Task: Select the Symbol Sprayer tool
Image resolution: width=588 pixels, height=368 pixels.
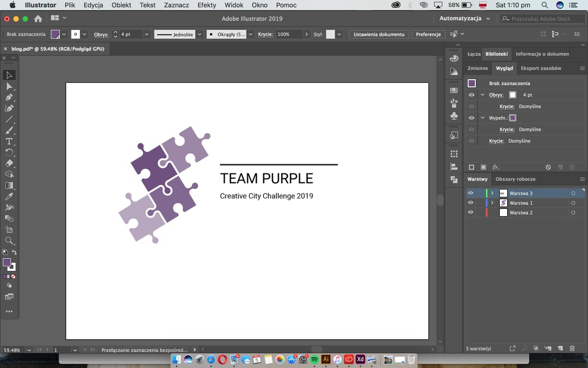Action: pos(9,208)
